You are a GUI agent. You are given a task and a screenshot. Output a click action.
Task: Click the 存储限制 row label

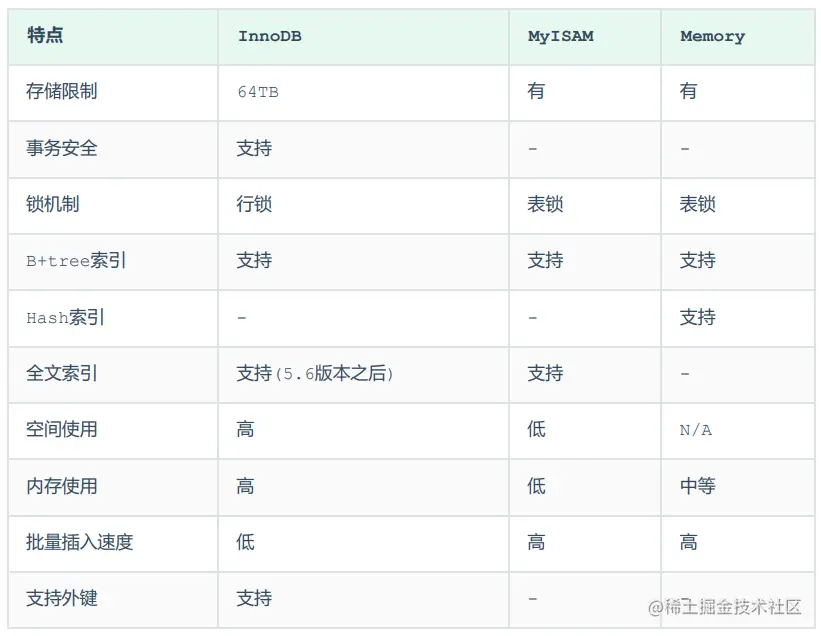[x=62, y=92]
